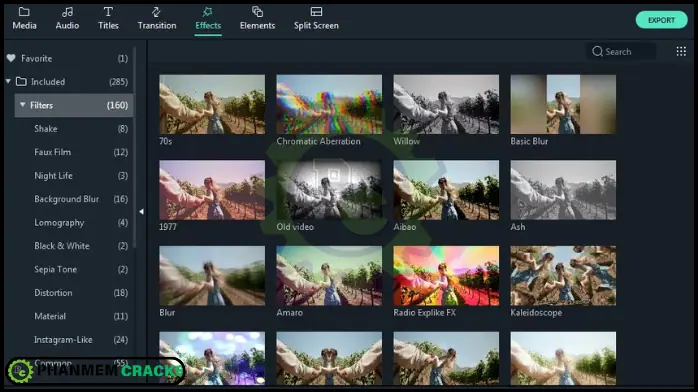698x392 pixels.
Task: Select the Kaleidoscope effect thumbnail
Action: 563,276
